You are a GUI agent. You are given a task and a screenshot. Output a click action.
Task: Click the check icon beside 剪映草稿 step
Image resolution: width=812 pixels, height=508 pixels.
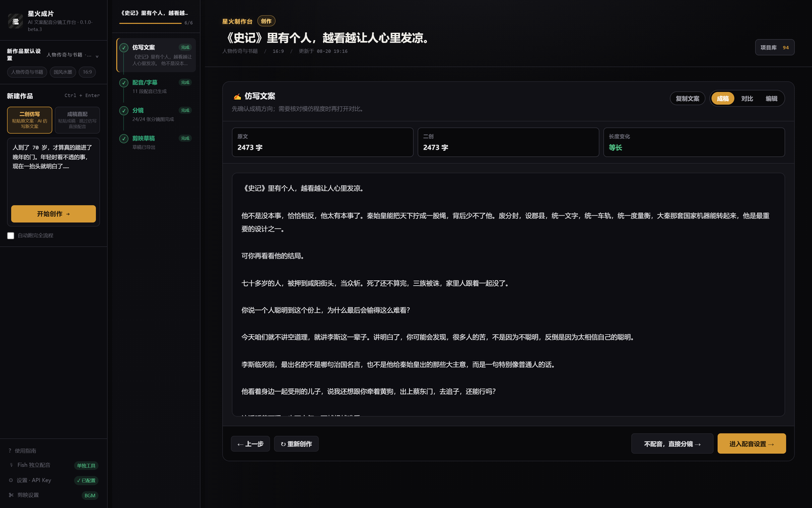[x=123, y=138]
